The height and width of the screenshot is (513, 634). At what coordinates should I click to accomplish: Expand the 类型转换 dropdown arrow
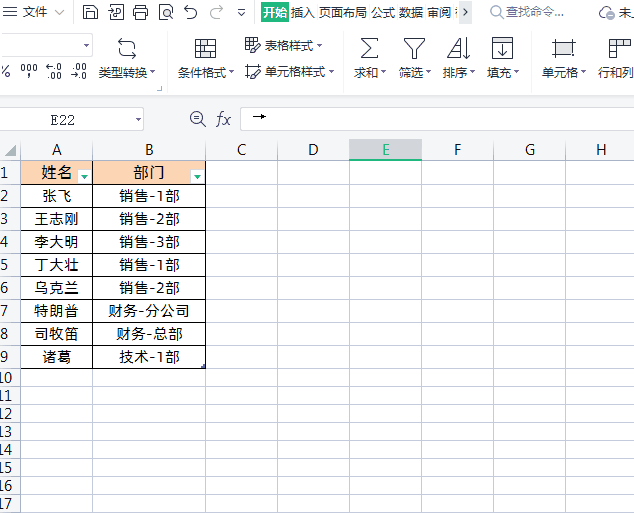pos(152,72)
